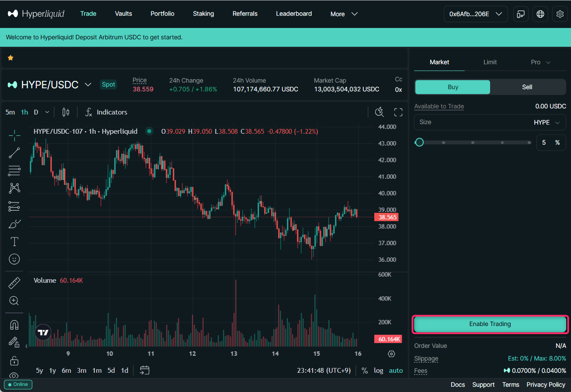Take a chart snapshot with the camera icon
Screen dimensions: 571x392
click(x=379, y=112)
